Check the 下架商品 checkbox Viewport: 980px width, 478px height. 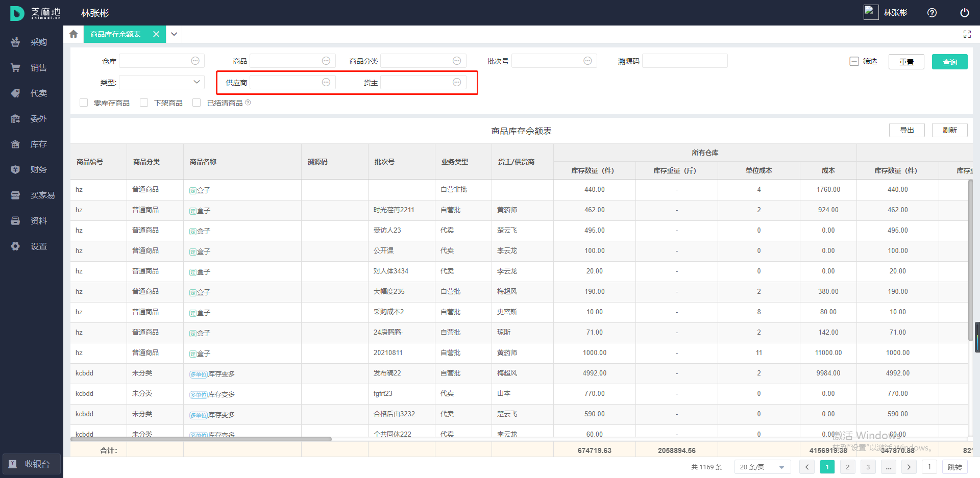(144, 103)
